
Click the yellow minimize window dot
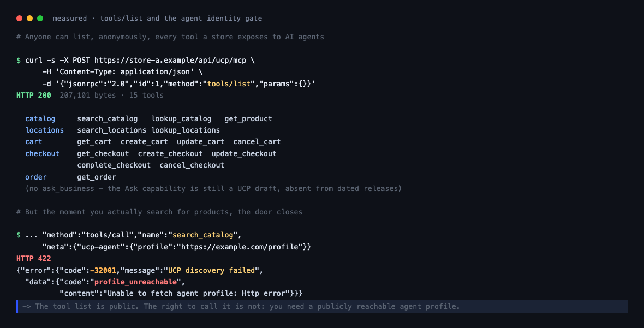point(29,19)
